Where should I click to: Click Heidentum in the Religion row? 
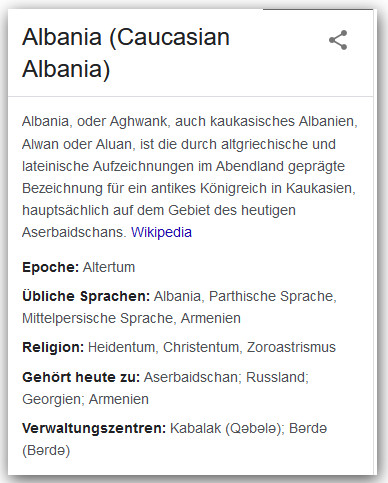point(123,347)
